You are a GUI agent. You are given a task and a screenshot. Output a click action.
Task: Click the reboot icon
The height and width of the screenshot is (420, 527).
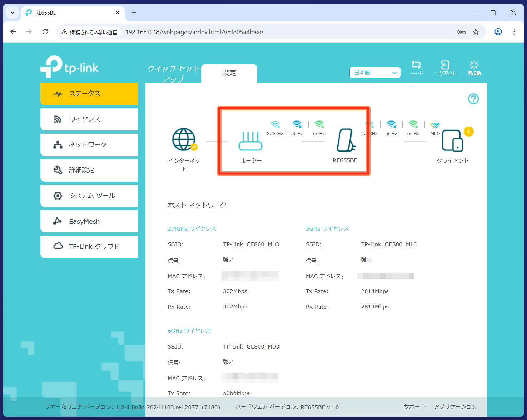[474, 65]
